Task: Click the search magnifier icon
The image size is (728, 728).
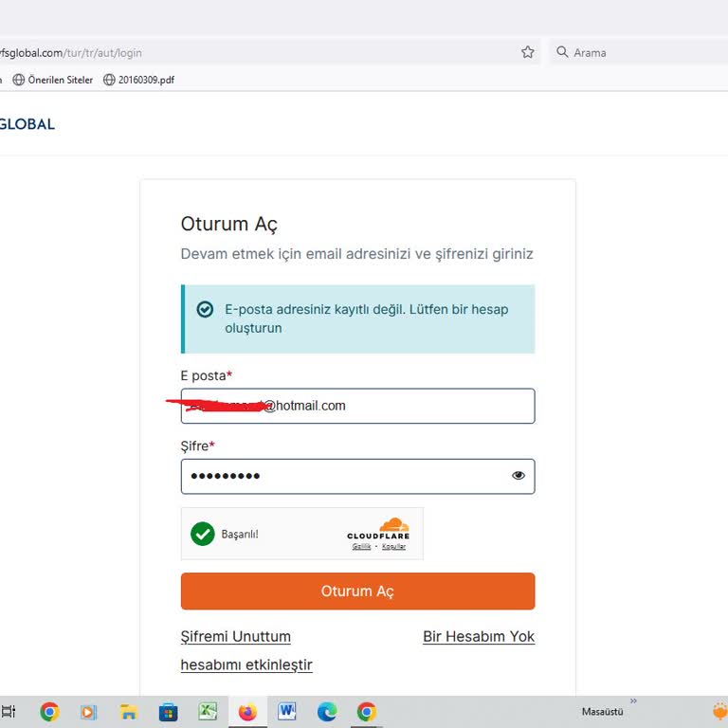Action: (562, 52)
